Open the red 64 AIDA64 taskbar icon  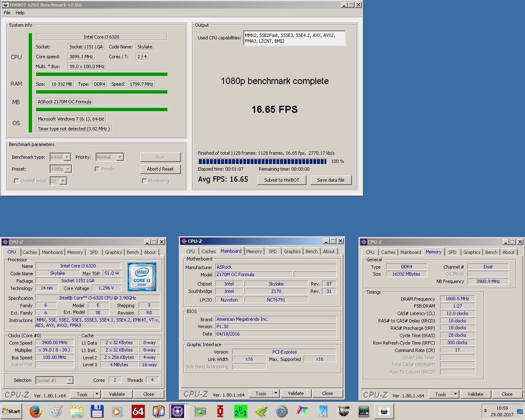(x=138, y=411)
